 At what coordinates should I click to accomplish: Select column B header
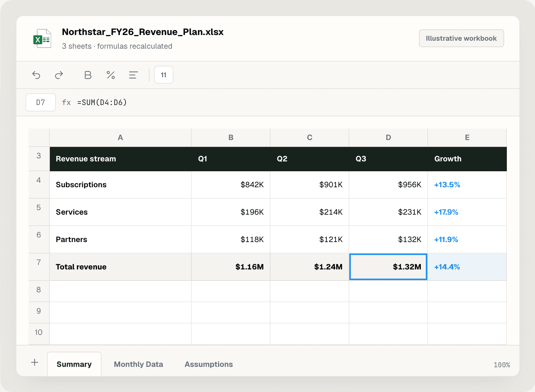pyautogui.click(x=231, y=137)
